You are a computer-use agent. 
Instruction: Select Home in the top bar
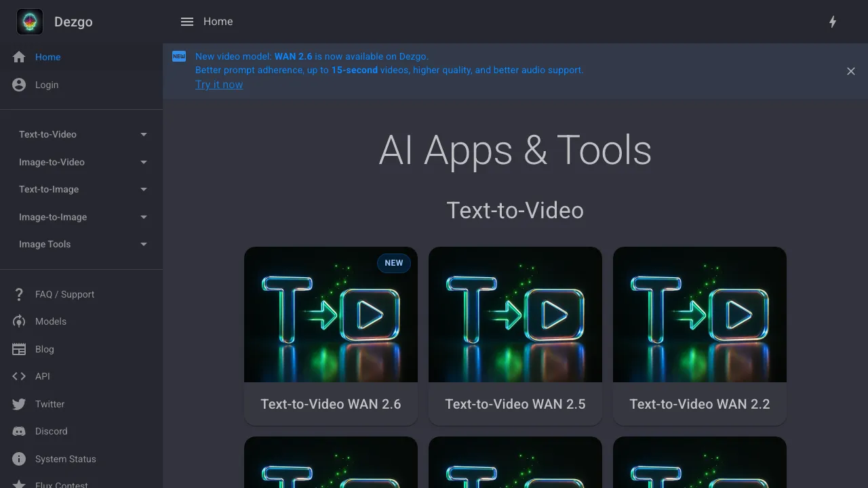point(218,21)
